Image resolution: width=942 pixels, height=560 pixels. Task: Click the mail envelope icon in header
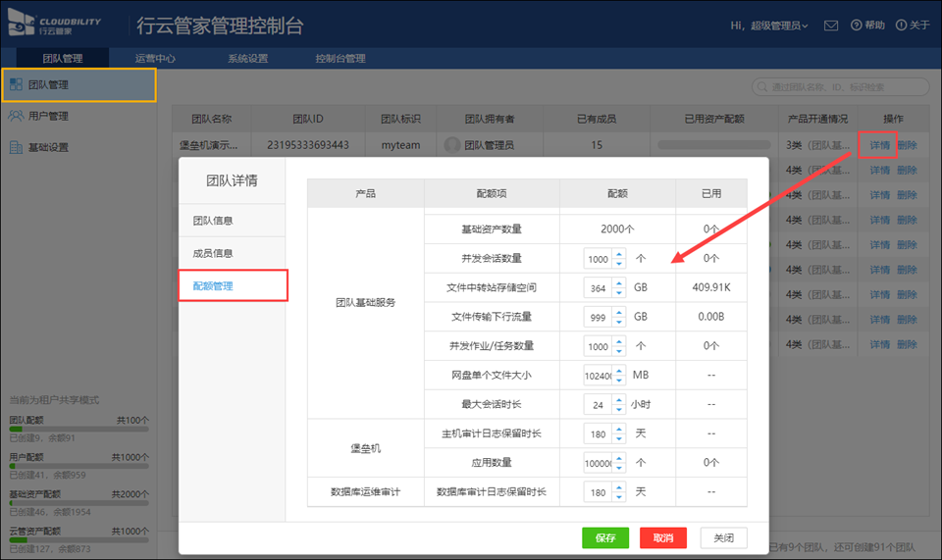click(830, 25)
